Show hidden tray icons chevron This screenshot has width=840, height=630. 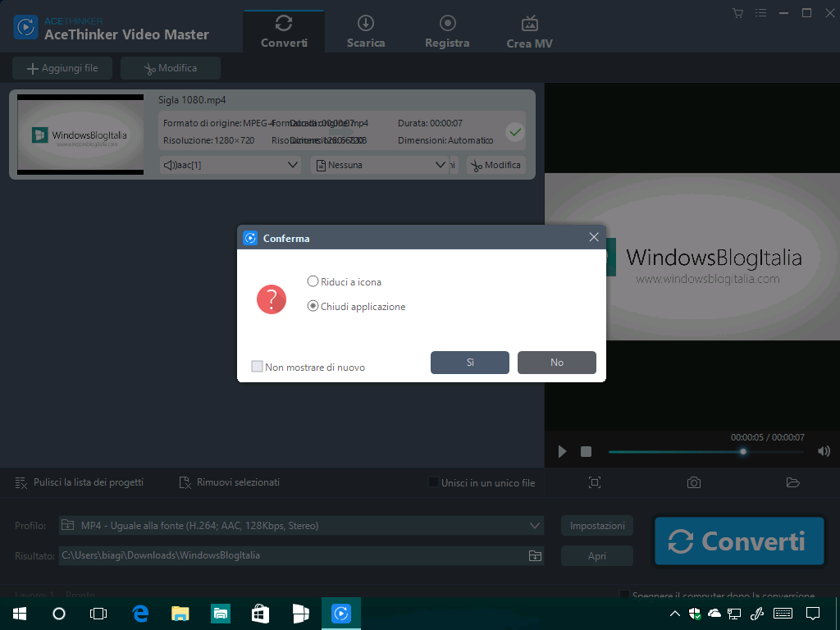pos(675,614)
